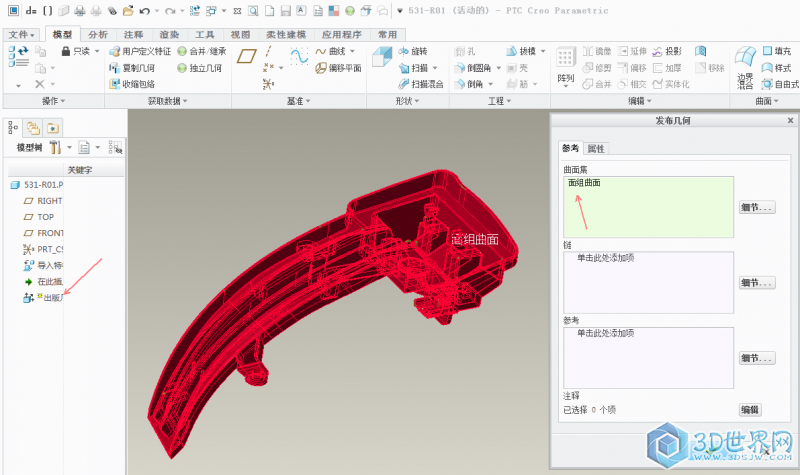Click the Delete X icon in the 操作 group
This screenshot has width=800, height=475.
(40, 84)
